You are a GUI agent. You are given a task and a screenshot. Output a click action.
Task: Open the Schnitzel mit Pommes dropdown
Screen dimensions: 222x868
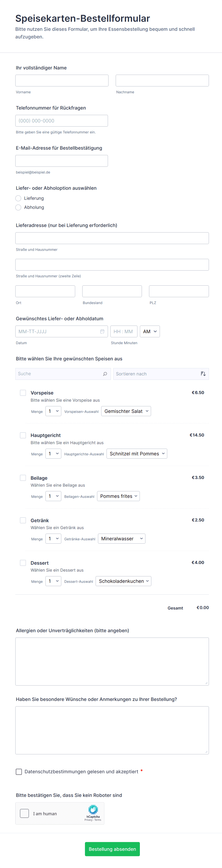coord(137,453)
